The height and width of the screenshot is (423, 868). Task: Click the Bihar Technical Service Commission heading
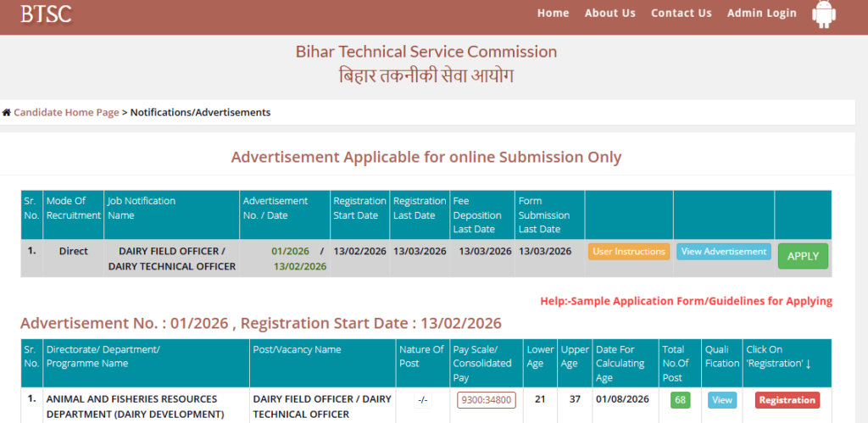click(x=426, y=52)
